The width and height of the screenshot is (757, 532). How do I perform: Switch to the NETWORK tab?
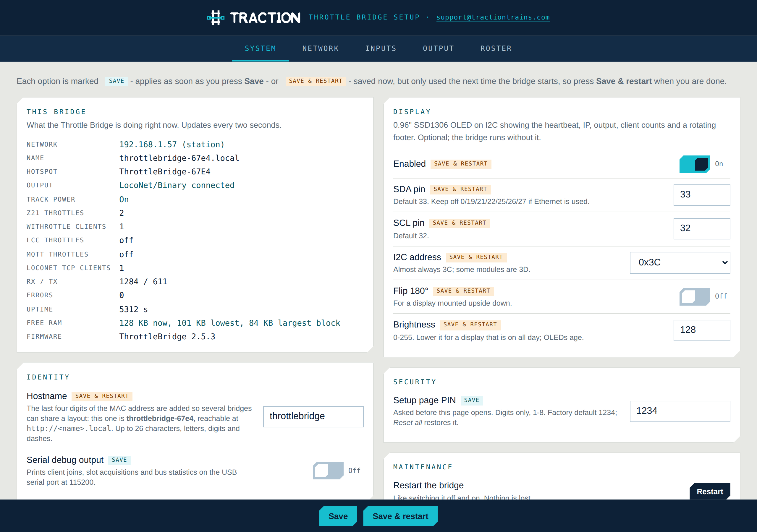321,48
